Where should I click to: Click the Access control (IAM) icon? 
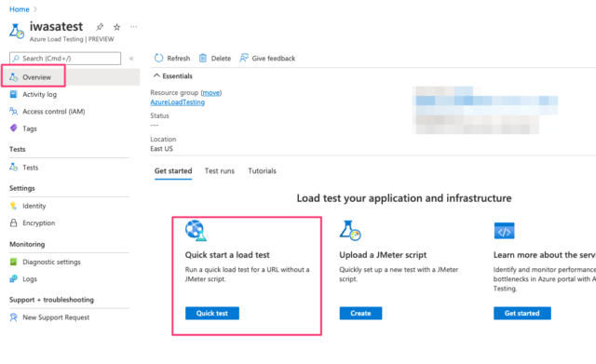tap(13, 112)
